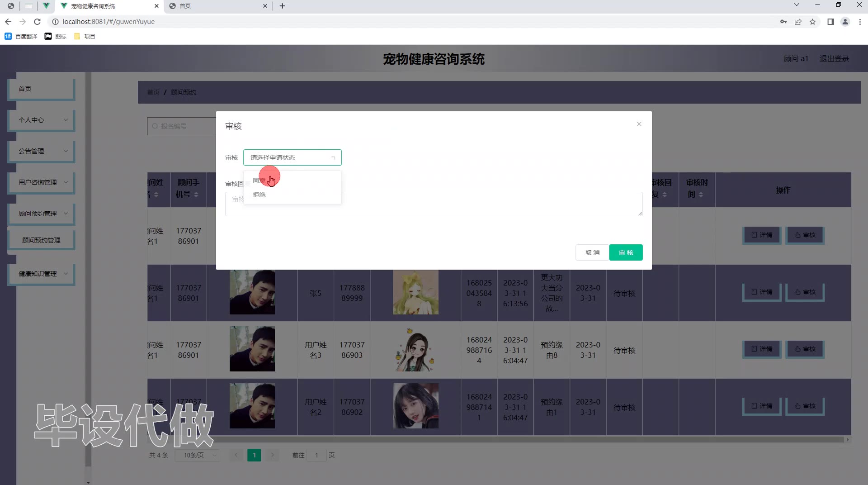Expand the 健康知识管理 sidebar menu

(41, 274)
